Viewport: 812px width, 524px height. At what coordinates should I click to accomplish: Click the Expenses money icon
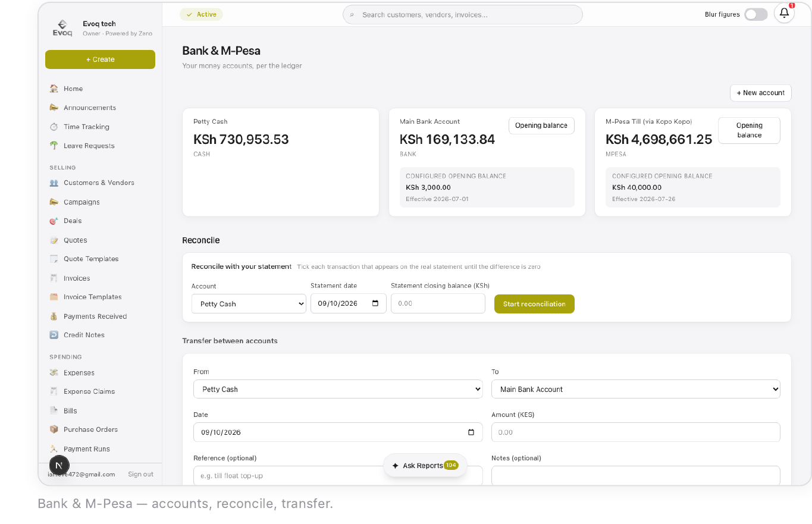[54, 373]
